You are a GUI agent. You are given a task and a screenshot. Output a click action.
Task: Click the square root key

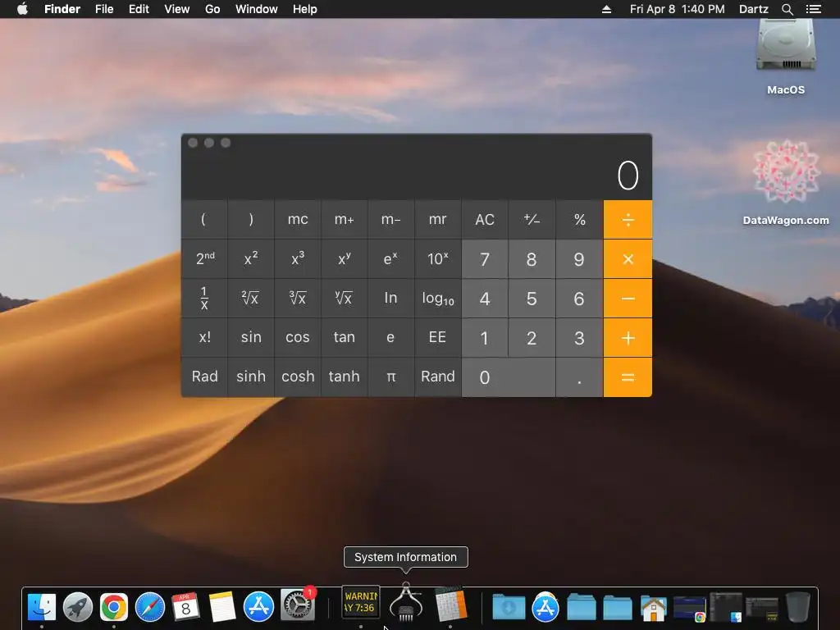251,299
